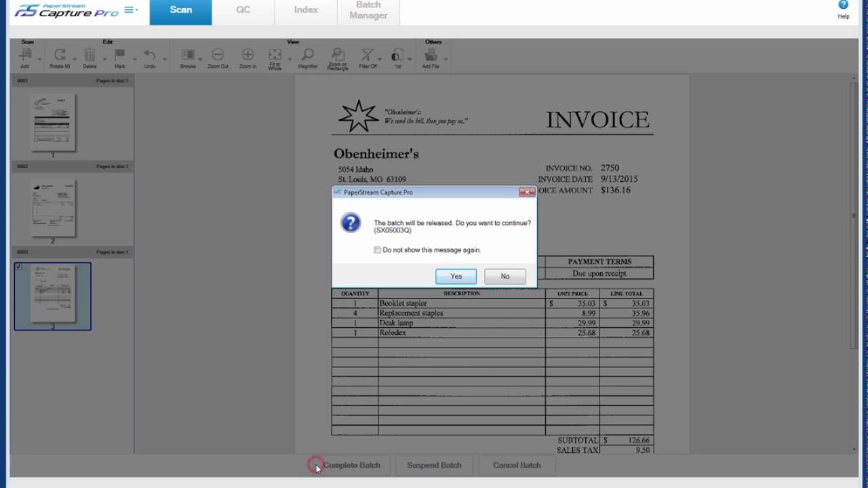Select page 3 thumbnail
This screenshot has width=868, height=488.
[x=53, y=296]
